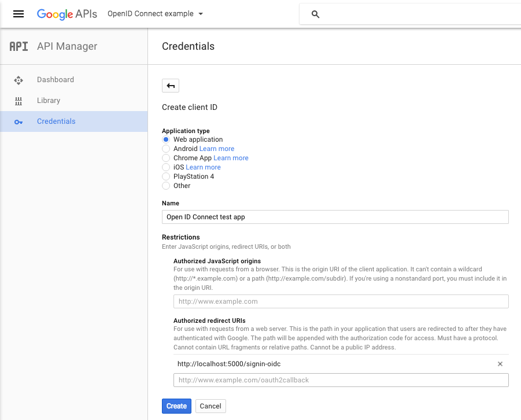Image resolution: width=521 pixels, height=420 pixels.
Task: Choose the PlayStation 4 application type
Action: pos(166,176)
